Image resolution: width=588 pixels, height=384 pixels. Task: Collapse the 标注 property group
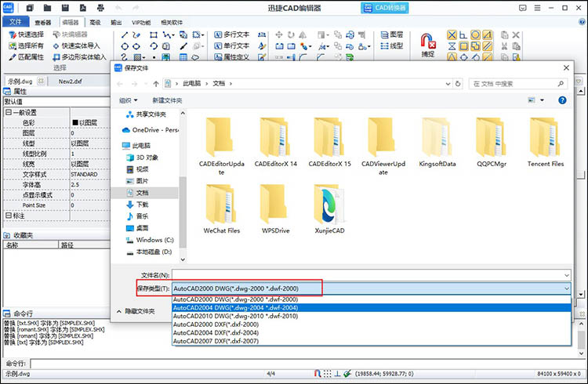pyautogui.click(x=8, y=216)
